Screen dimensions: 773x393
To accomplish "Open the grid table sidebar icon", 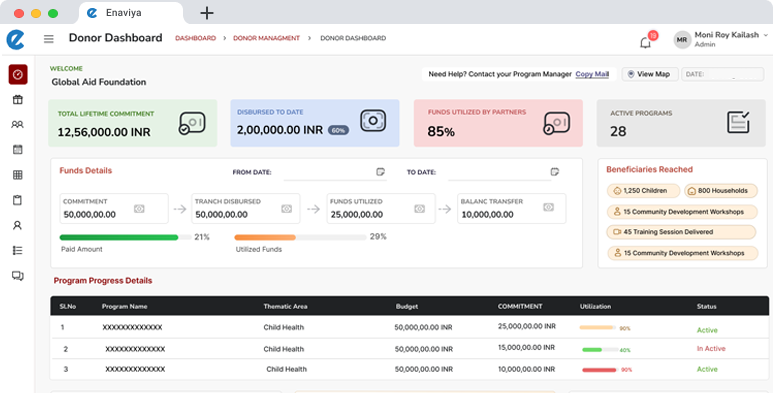I will [18, 175].
